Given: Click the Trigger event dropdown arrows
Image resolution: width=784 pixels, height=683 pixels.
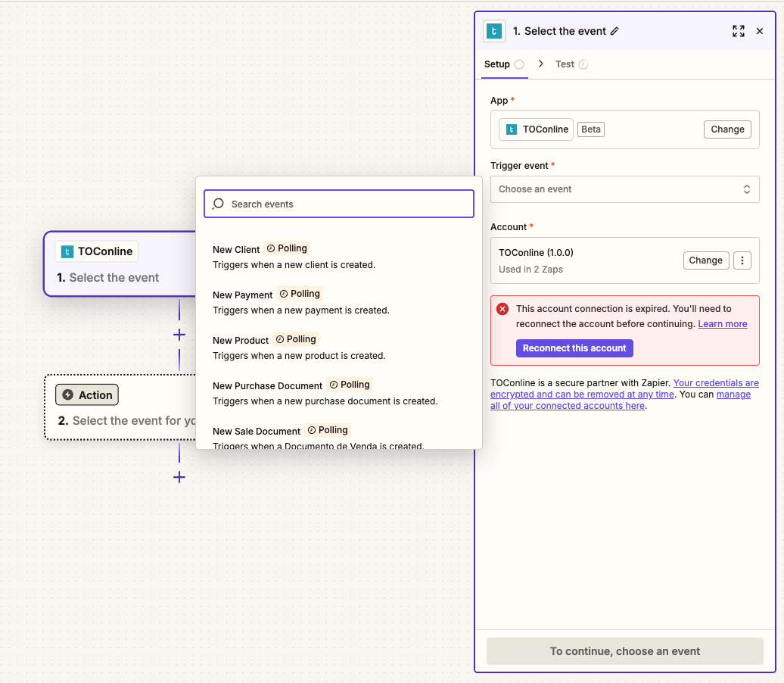Looking at the screenshot, I should coord(746,189).
